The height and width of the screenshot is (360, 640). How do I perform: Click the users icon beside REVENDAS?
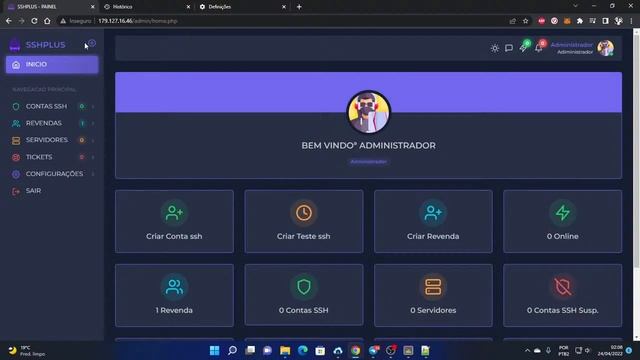click(16, 123)
